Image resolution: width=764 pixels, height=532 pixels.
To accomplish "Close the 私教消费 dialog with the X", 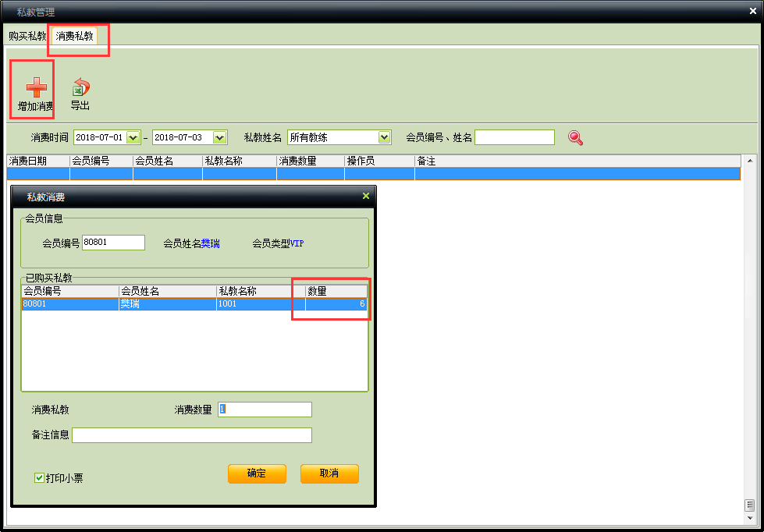I will tap(366, 197).
